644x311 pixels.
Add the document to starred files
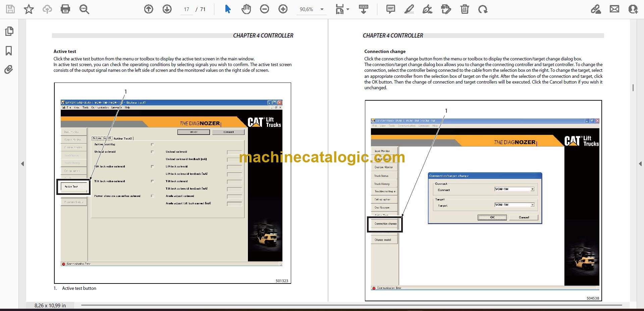pos(29,9)
